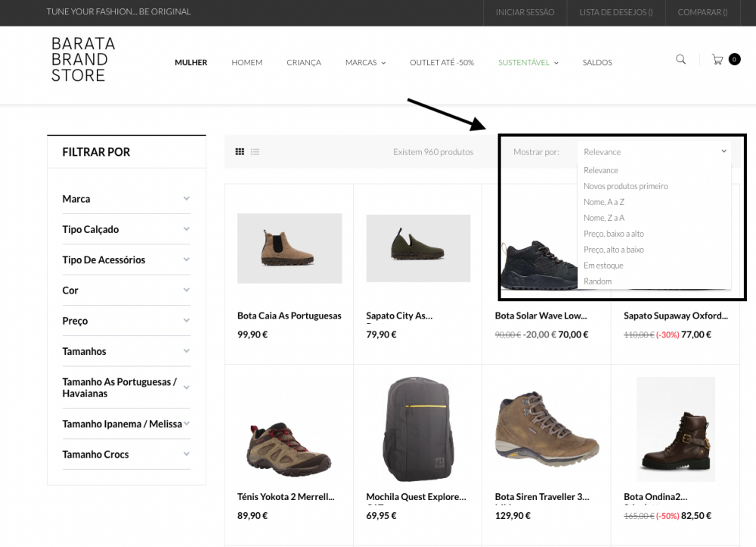The width and height of the screenshot is (756, 547).
Task: Open the shopping cart icon
Action: tap(717, 59)
